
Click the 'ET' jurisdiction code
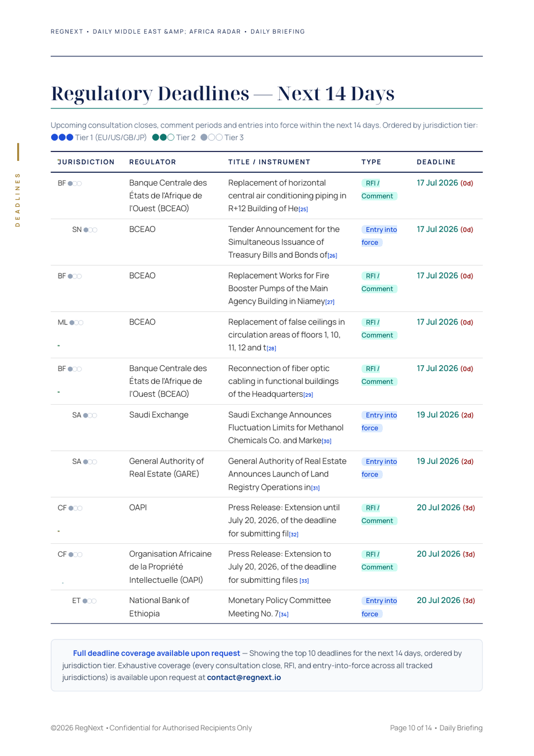coord(76,601)
